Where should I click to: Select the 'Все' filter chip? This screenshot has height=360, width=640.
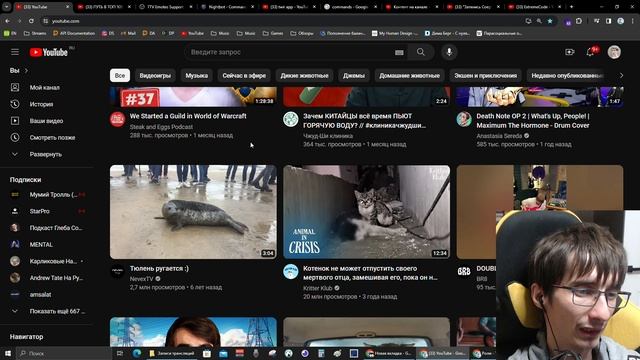[120, 76]
